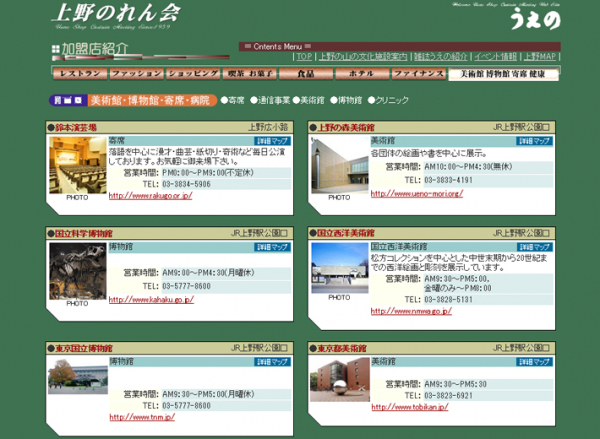Image resolution: width=600 pixels, height=439 pixels.
Task: Click the 東京都美術館 card title
Action: pos(342,348)
